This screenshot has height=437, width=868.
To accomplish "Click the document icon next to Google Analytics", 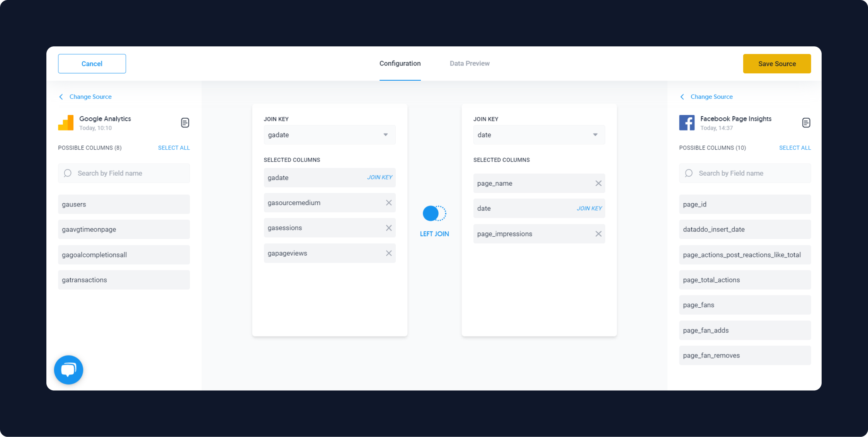I will coord(185,122).
